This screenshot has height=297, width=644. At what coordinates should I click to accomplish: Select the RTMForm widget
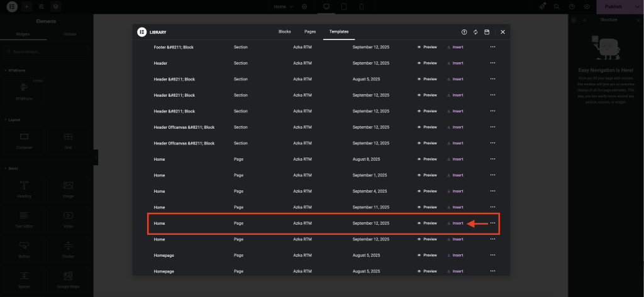click(25, 92)
